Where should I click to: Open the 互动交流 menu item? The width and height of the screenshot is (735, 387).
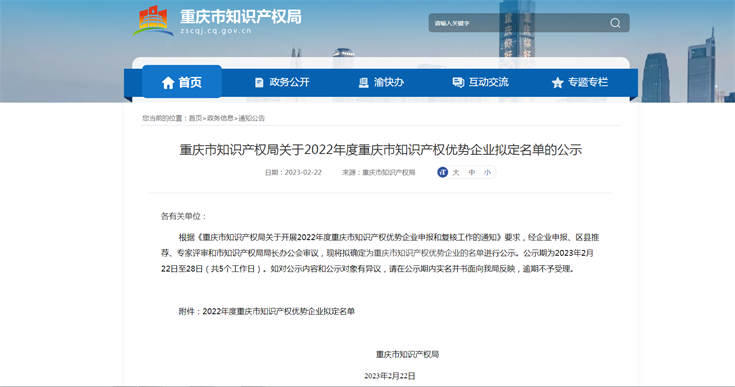tap(480, 82)
